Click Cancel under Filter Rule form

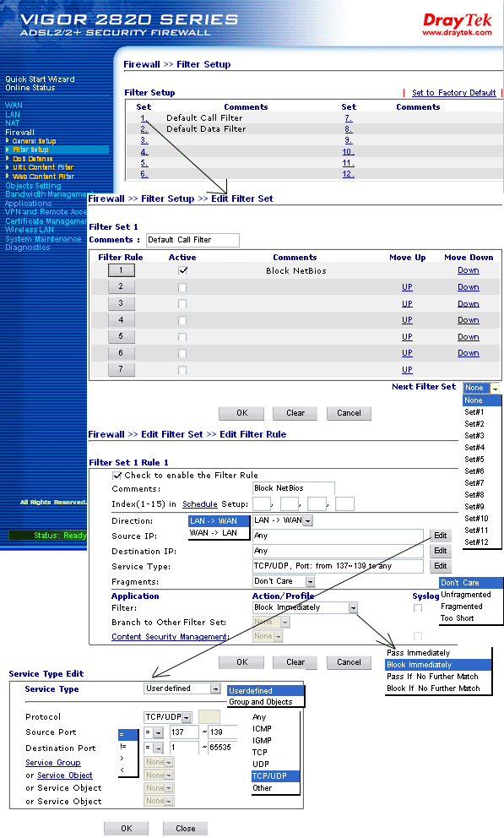click(349, 661)
